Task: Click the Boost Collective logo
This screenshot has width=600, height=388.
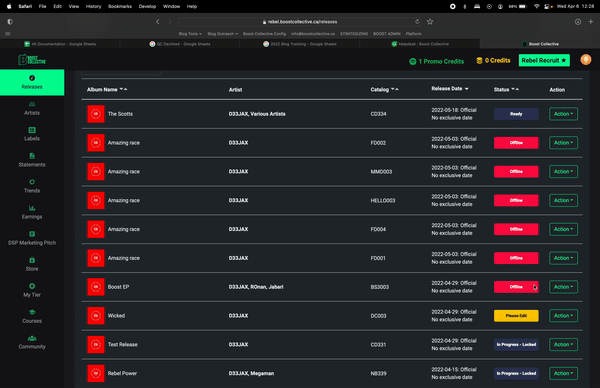Action: pyautogui.click(x=32, y=60)
